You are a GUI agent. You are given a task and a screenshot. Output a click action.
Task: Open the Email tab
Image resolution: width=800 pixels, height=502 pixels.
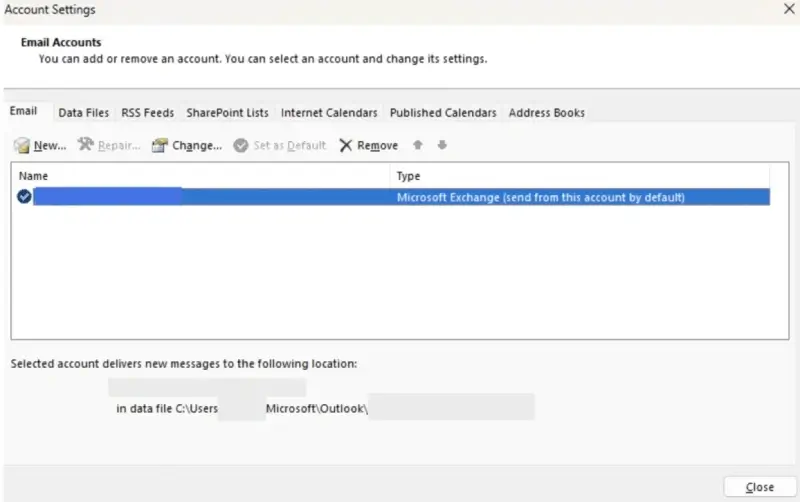(23, 111)
